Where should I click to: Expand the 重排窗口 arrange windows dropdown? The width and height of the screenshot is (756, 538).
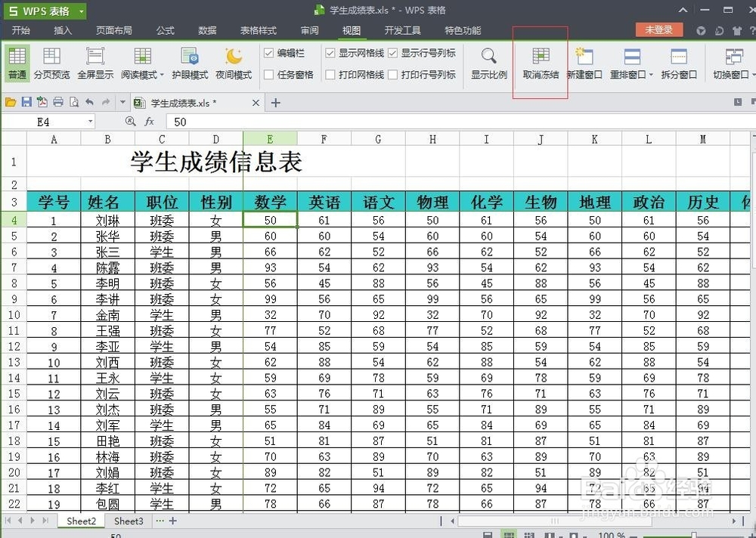click(651, 76)
